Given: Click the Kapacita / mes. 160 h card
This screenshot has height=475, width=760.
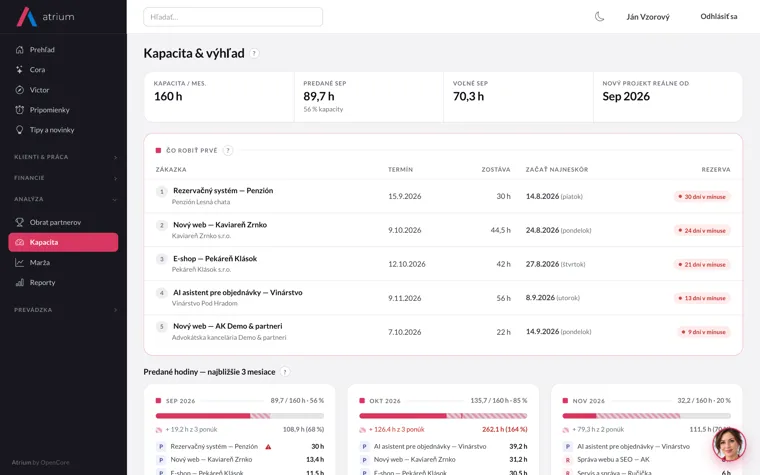Looking at the screenshot, I should click(219, 97).
